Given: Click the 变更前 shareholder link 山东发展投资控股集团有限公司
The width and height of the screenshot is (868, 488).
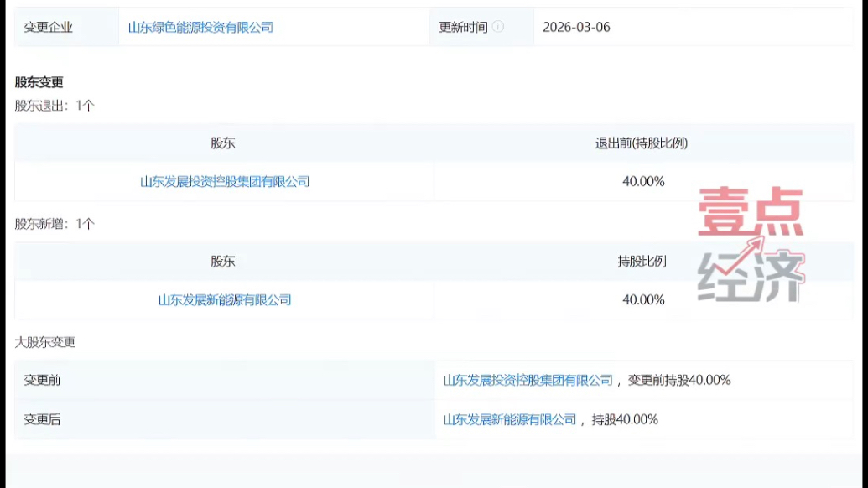Looking at the screenshot, I should click(529, 379).
